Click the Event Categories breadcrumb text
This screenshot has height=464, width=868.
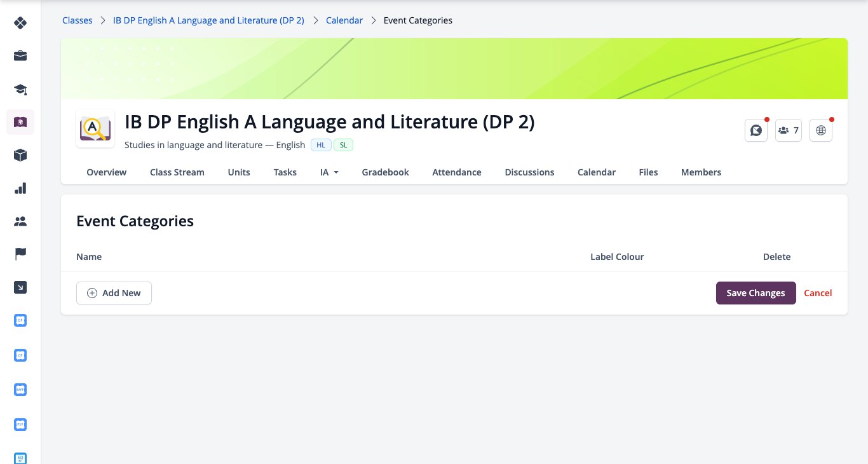pos(418,20)
